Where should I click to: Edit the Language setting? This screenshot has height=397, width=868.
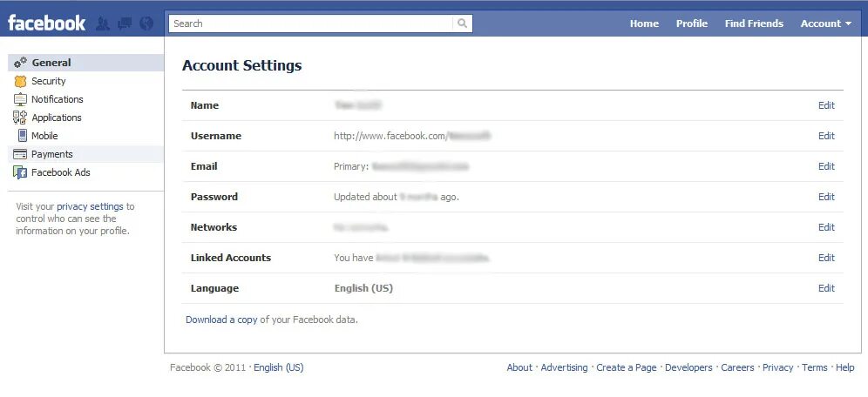click(826, 288)
